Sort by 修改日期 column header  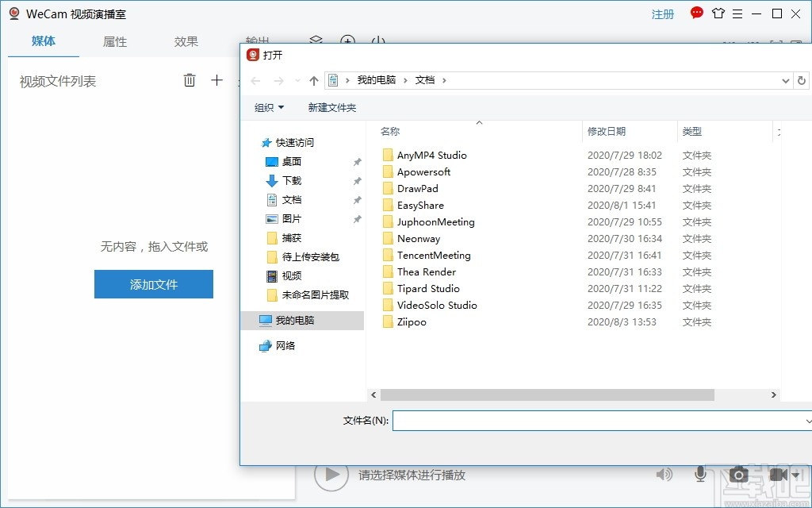[607, 132]
